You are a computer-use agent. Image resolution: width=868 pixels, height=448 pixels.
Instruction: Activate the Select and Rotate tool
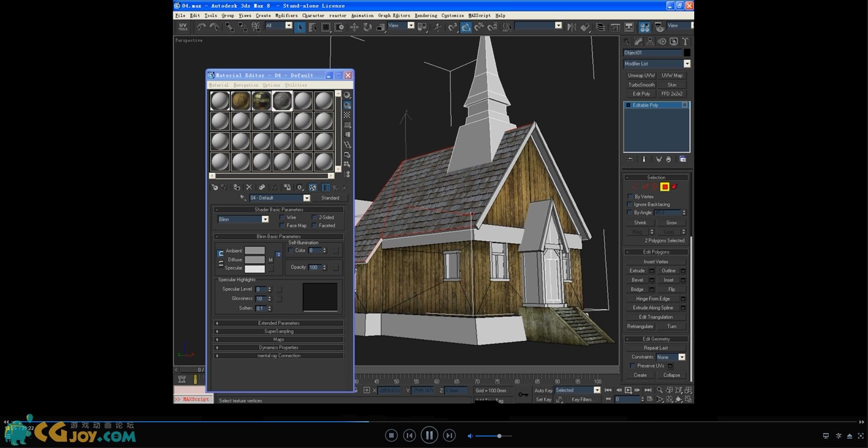(367, 27)
